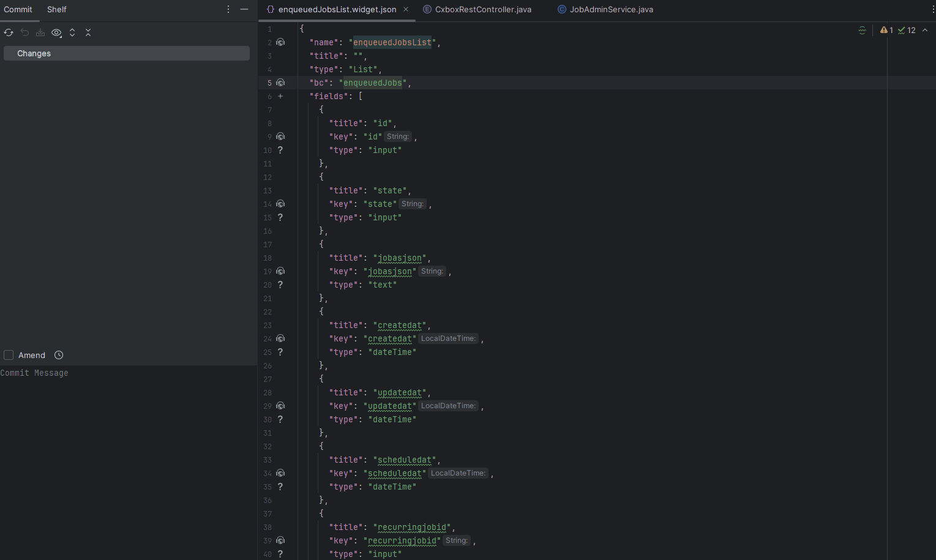Collapse all changes in the tree
936x560 pixels.
(88, 32)
